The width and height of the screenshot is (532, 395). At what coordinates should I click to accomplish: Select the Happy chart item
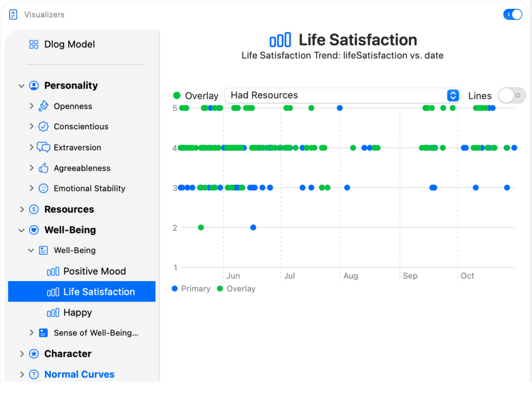pyautogui.click(x=77, y=313)
